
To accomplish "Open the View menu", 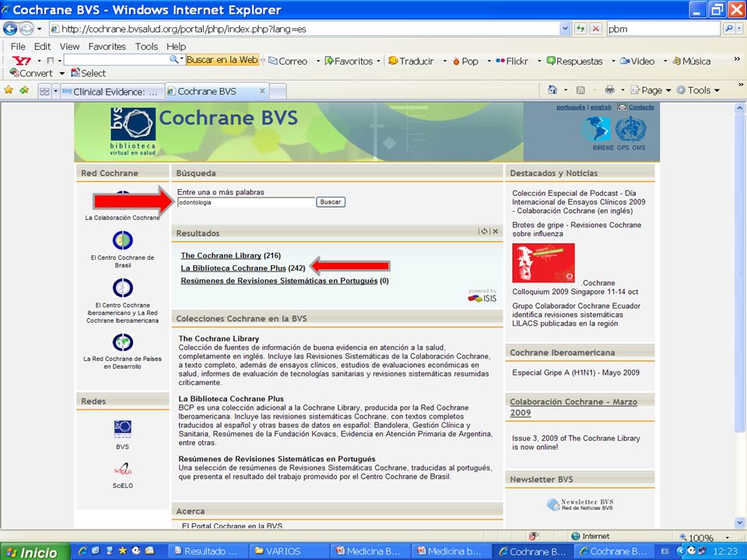I will tap(69, 46).
